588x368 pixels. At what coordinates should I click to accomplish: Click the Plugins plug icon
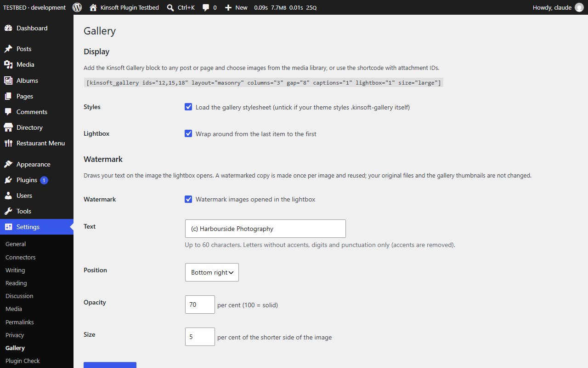pyautogui.click(x=8, y=180)
